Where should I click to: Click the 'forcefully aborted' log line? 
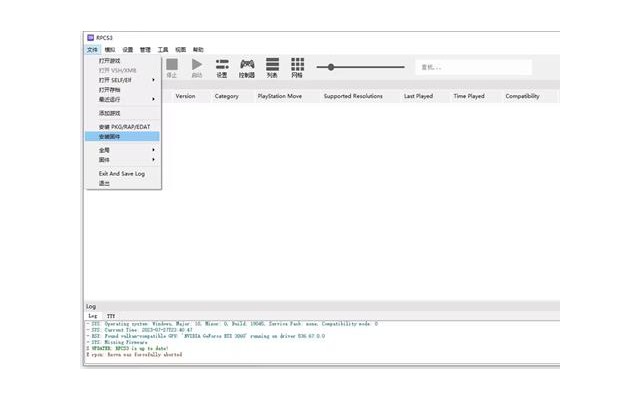coord(134,355)
